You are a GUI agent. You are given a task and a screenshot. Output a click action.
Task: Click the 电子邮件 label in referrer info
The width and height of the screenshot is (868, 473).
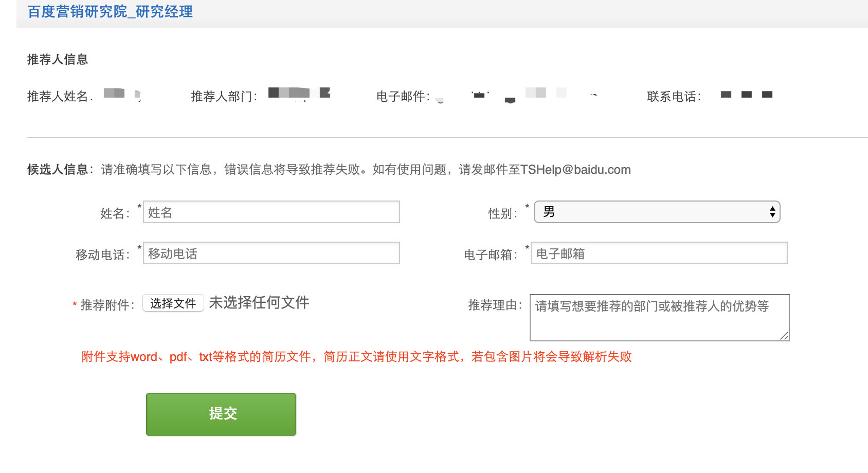coord(403,97)
